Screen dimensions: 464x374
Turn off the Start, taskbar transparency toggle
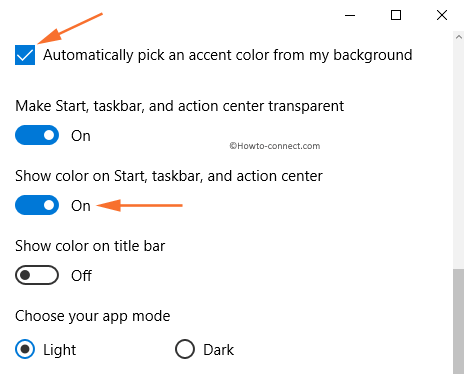coord(37,135)
